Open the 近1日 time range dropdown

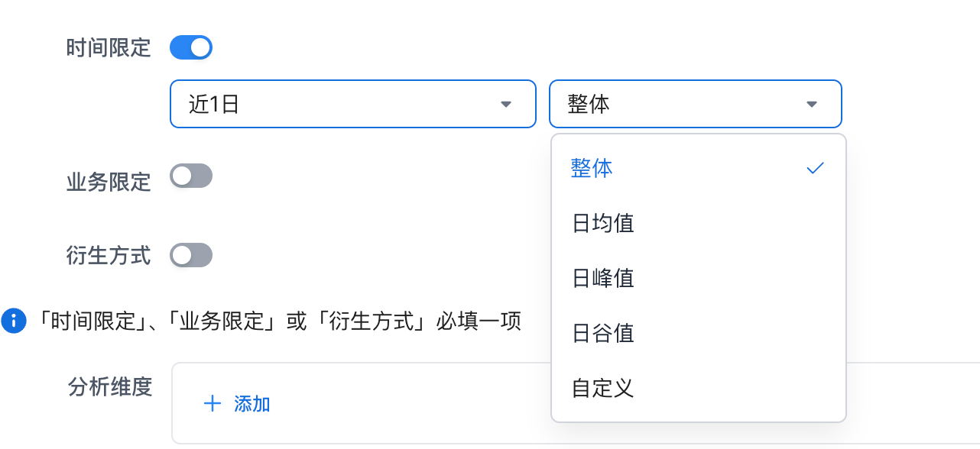(x=352, y=104)
